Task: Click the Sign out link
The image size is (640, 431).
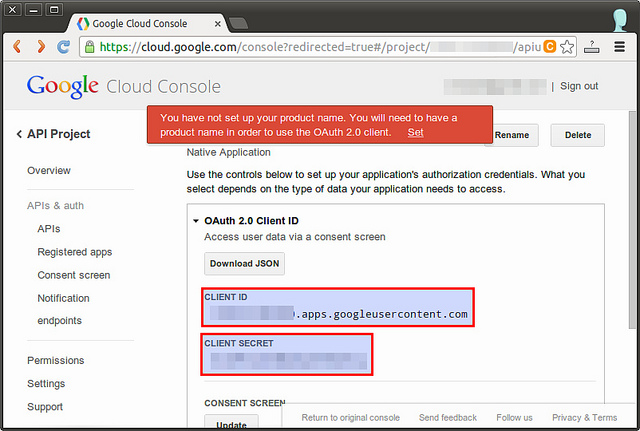Action: point(579,86)
